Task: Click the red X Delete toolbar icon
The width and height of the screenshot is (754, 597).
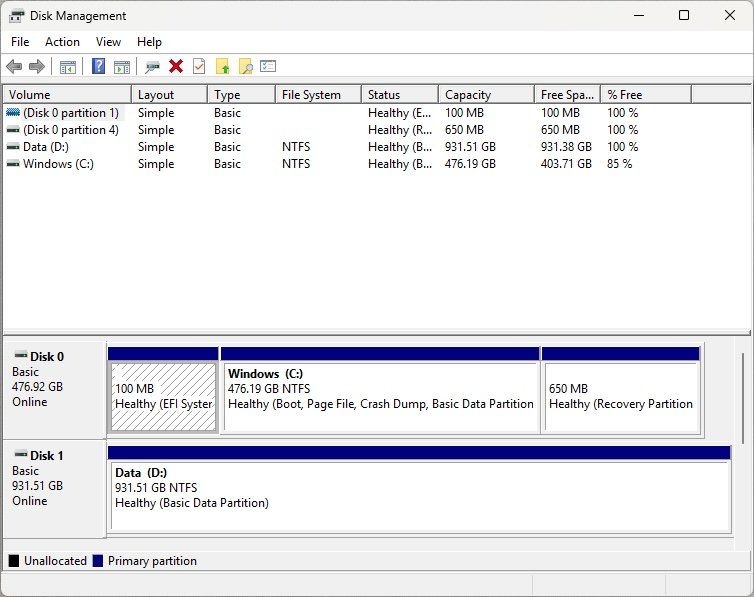Action: (x=176, y=66)
